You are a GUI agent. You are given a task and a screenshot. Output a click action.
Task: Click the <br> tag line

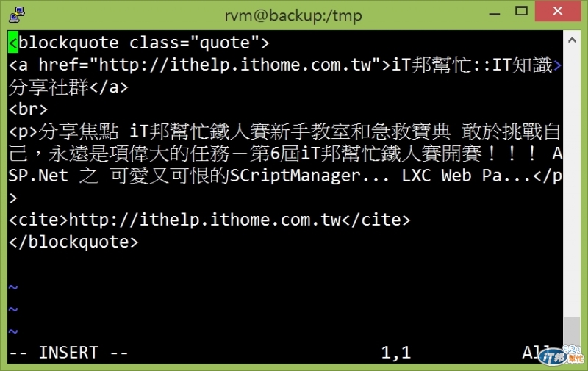pos(28,109)
